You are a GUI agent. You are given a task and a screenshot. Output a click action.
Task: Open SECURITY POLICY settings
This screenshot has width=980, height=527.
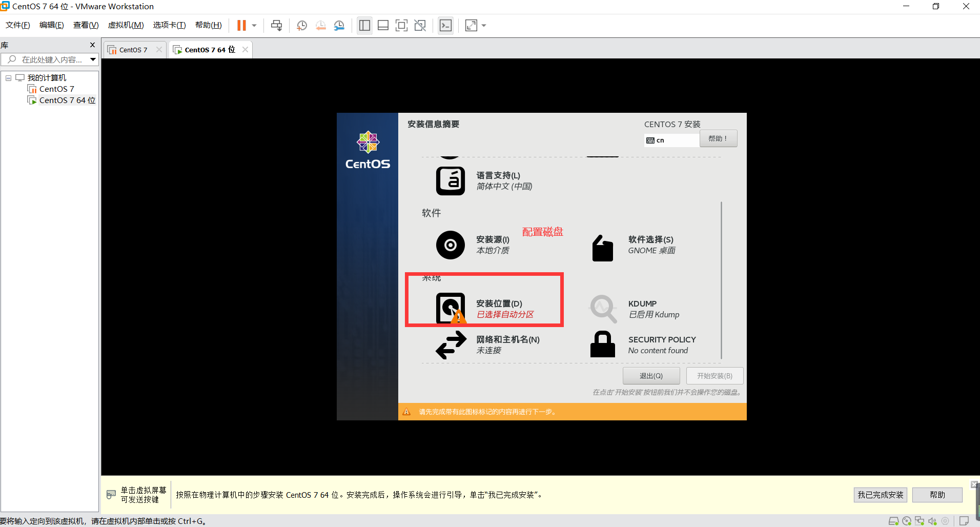coord(643,344)
